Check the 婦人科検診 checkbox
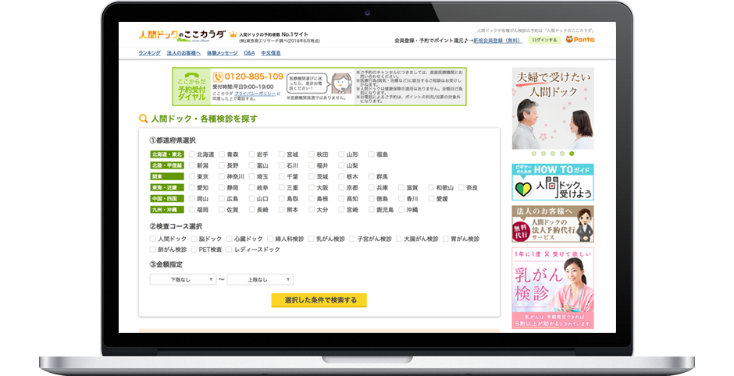Image resolution: width=734 pixels, height=376 pixels. [x=270, y=239]
